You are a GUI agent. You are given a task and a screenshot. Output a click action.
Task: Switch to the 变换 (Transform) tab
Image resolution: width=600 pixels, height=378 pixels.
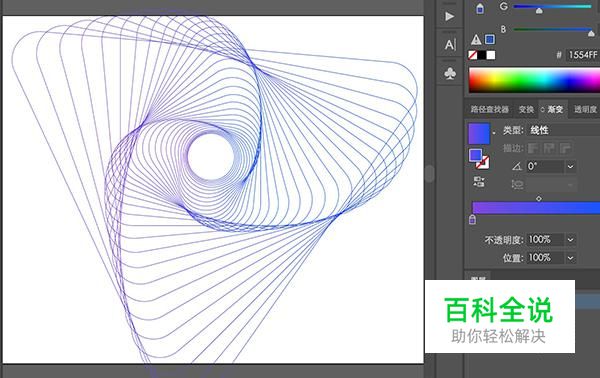(x=526, y=109)
